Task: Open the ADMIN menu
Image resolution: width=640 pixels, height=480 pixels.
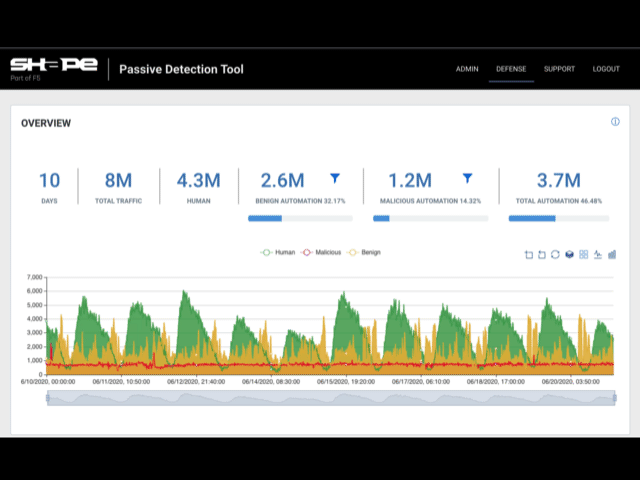Action: click(467, 69)
